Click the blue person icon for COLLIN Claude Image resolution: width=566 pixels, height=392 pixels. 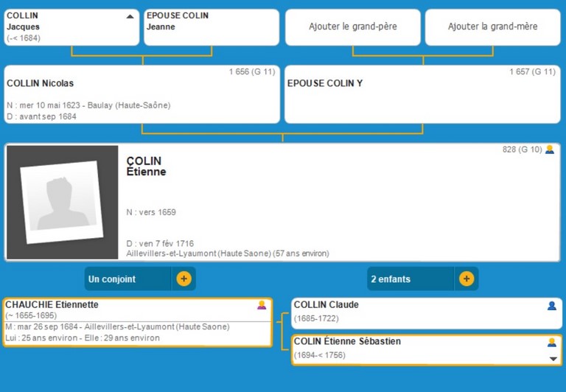pos(551,305)
